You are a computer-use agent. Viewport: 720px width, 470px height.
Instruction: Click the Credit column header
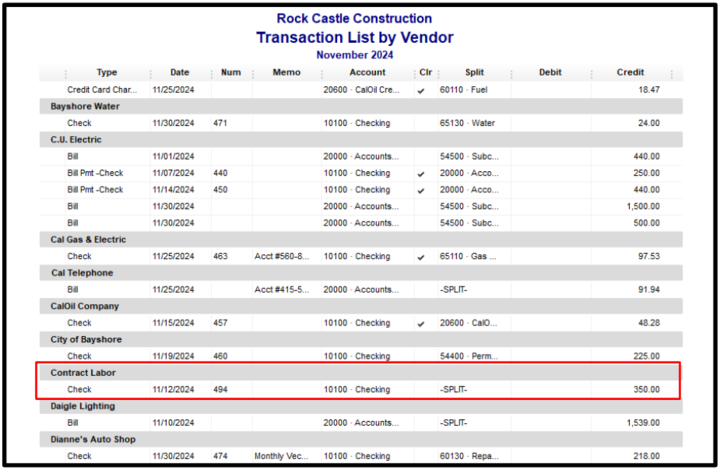[630, 73]
